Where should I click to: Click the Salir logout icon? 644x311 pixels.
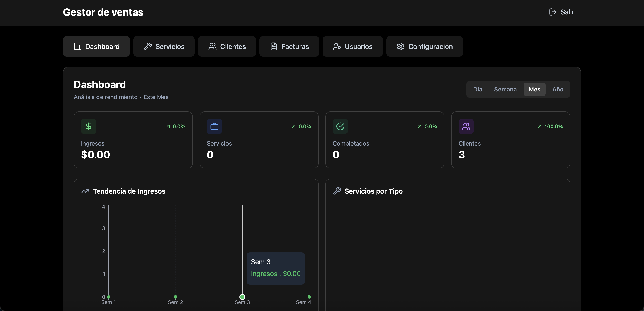pyautogui.click(x=553, y=12)
